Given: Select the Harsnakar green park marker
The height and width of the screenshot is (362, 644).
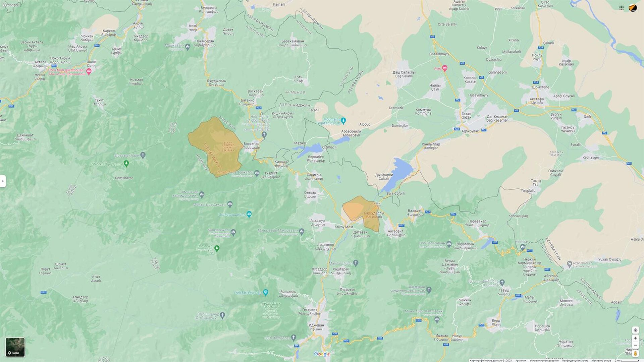Looking at the screenshot, I should pyautogui.click(x=217, y=248).
